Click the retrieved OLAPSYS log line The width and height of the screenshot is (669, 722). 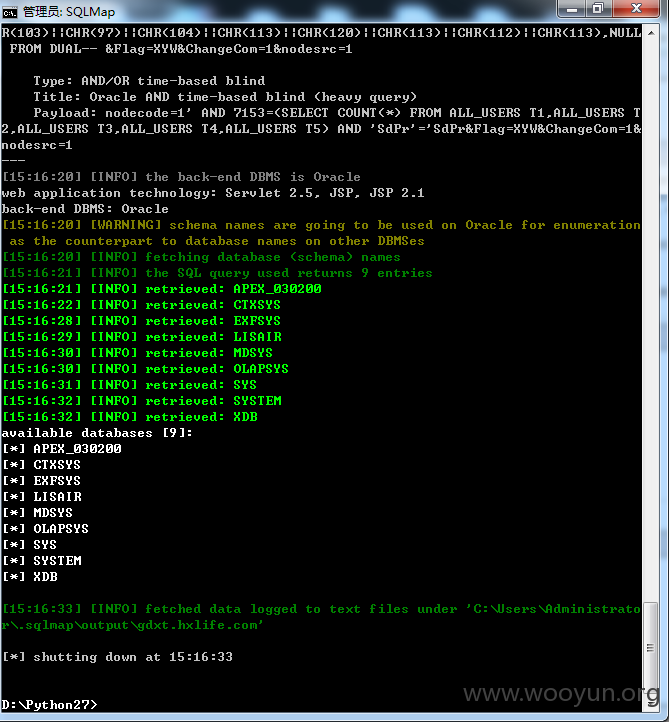tap(145, 369)
